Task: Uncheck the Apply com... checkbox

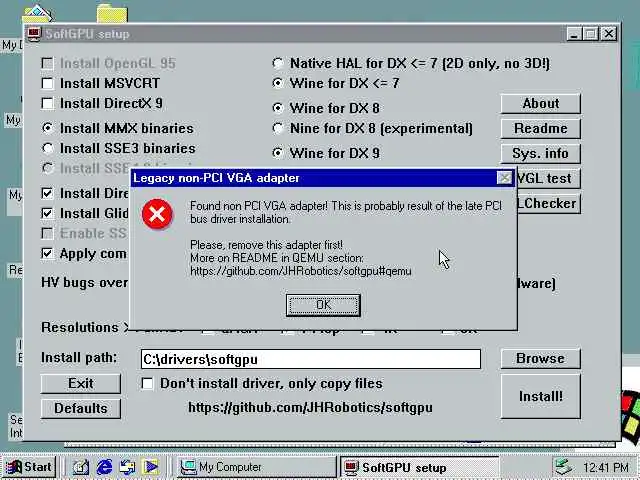Action: pyautogui.click(x=47, y=253)
